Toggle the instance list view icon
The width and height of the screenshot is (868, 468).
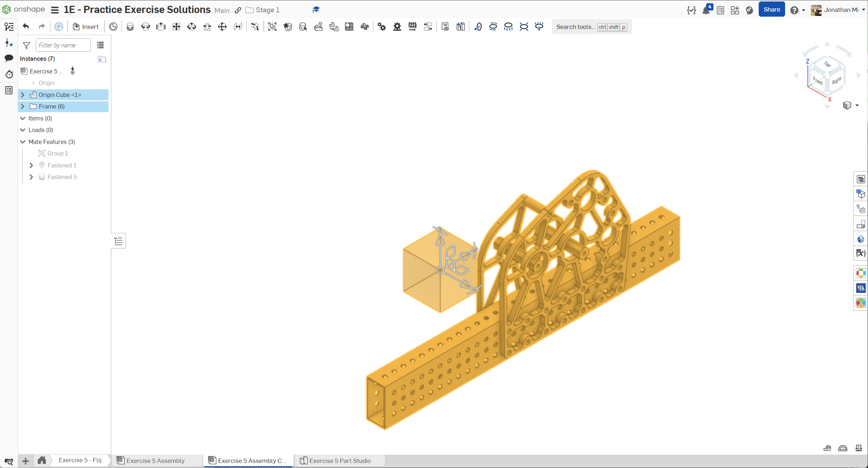click(x=100, y=45)
